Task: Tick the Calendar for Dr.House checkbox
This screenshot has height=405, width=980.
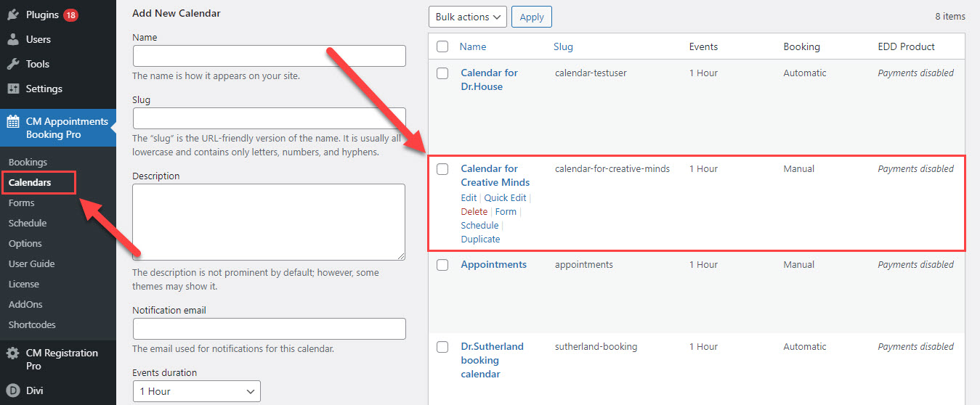Action: (442, 73)
